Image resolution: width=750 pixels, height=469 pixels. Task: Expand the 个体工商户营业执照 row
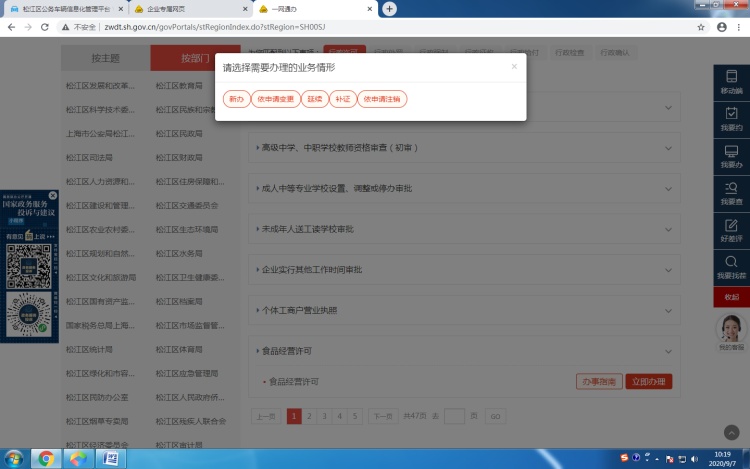[464, 310]
